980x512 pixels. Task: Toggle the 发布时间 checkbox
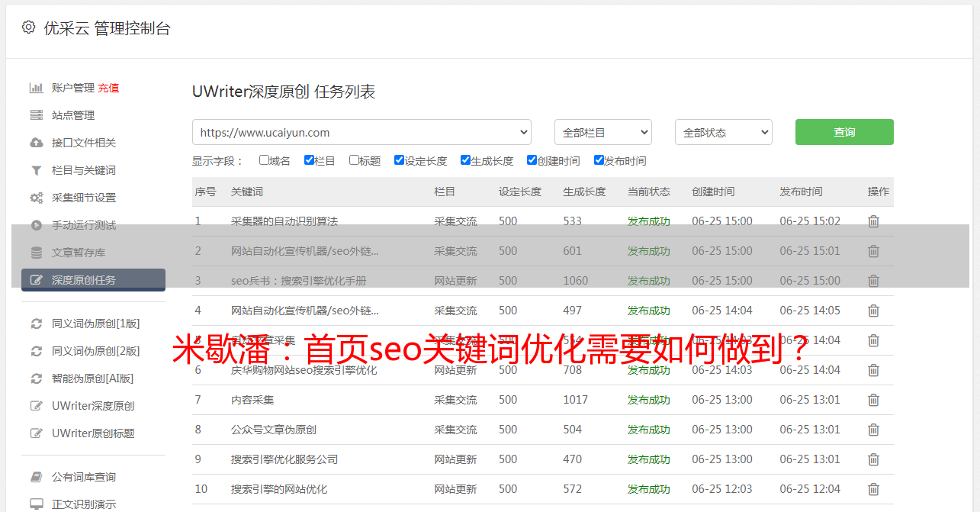coord(599,160)
